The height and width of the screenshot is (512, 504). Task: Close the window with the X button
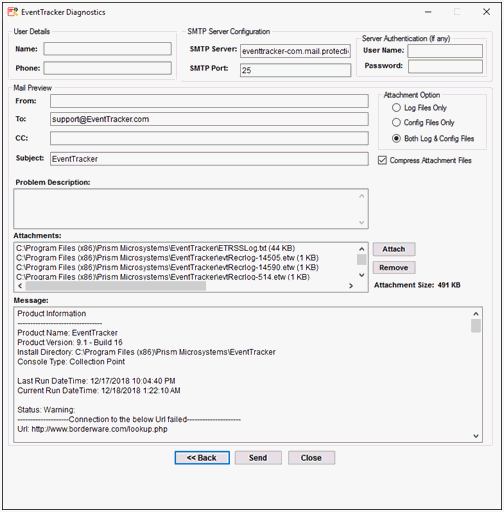pyautogui.click(x=486, y=12)
